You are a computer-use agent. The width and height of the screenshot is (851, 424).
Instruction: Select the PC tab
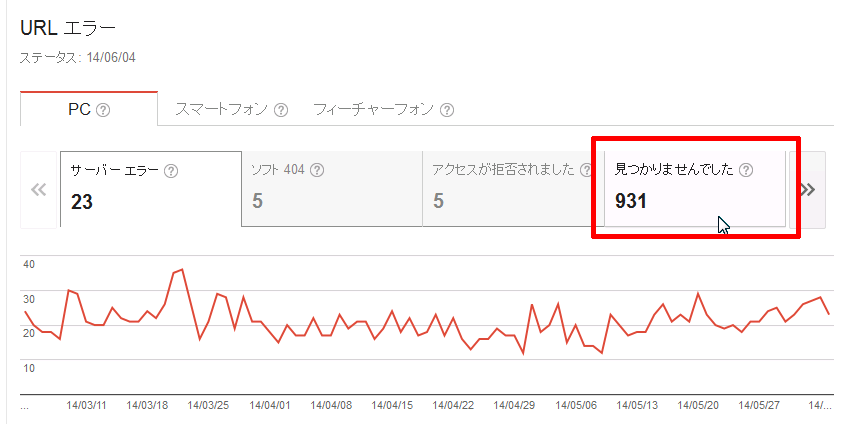89,109
